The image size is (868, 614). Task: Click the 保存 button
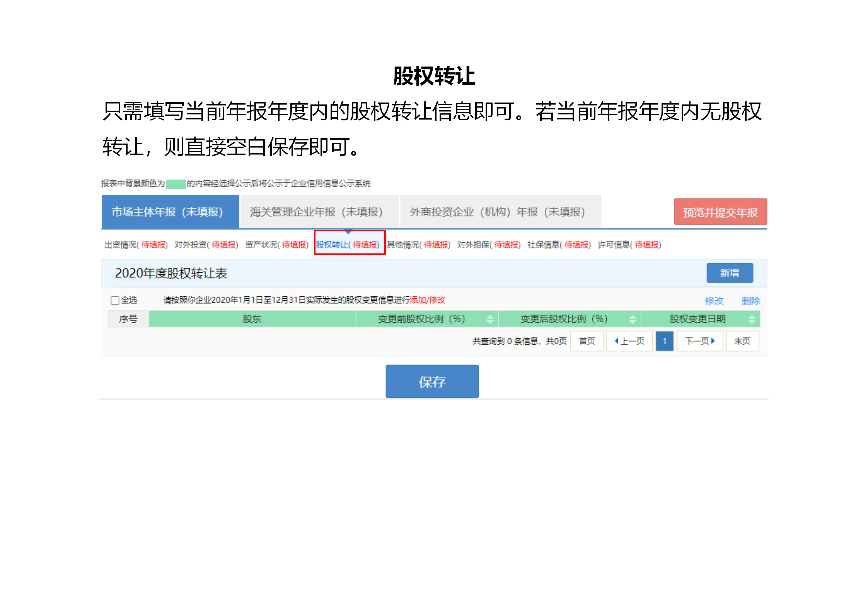tap(432, 381)
